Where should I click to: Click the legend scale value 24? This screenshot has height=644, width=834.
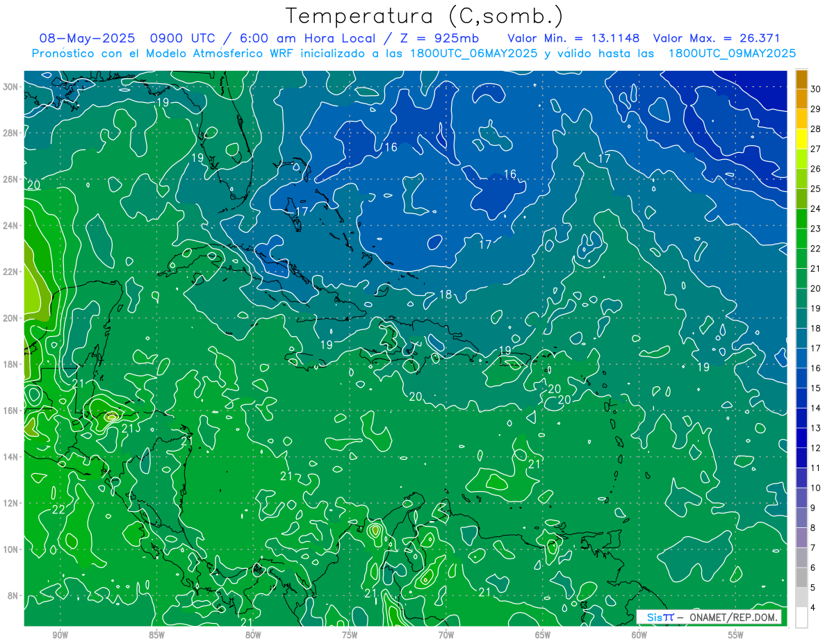(816, 208)
